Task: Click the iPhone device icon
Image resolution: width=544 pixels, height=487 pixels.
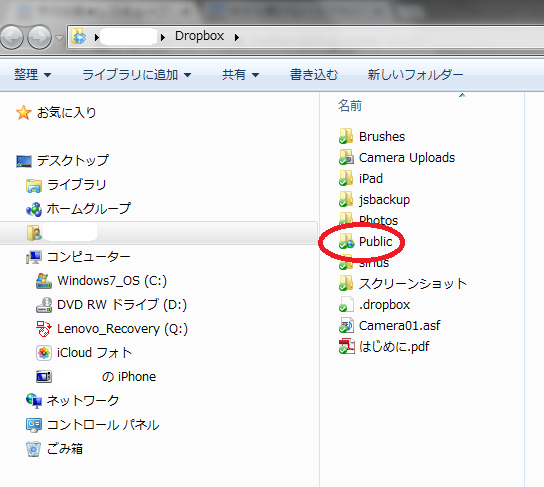Action: coord(44,377)
